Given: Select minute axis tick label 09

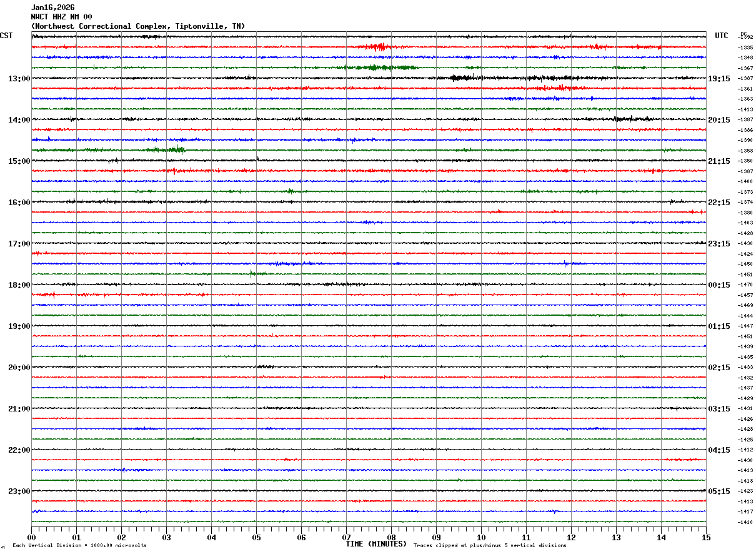Looking at the screenshot, I should [x=436, y=537].
